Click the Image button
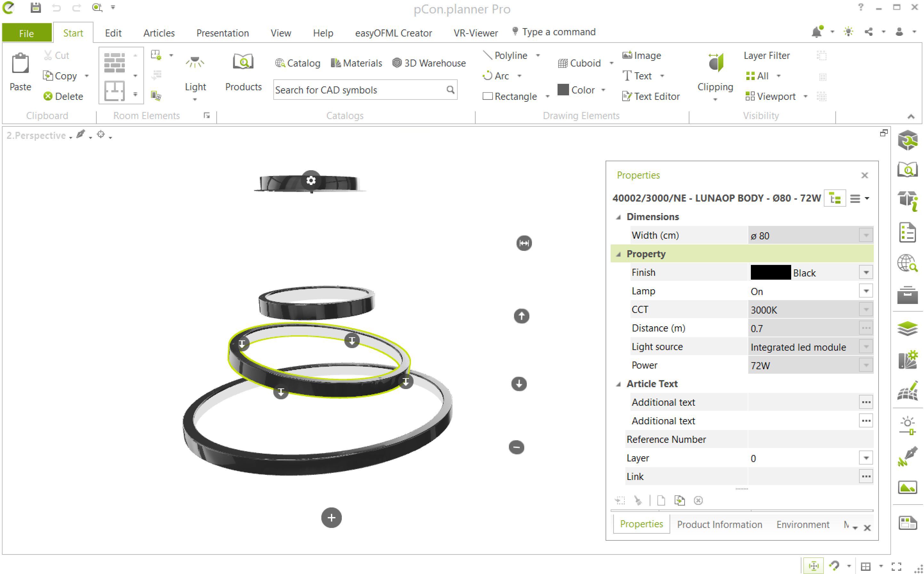This screenshot has width=924, height=574. (x=642, y=55)
